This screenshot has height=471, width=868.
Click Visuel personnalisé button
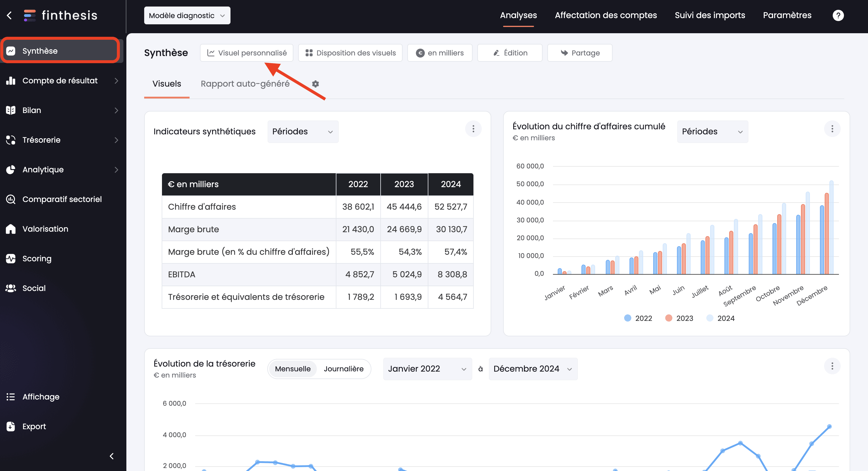click(247, 53)
